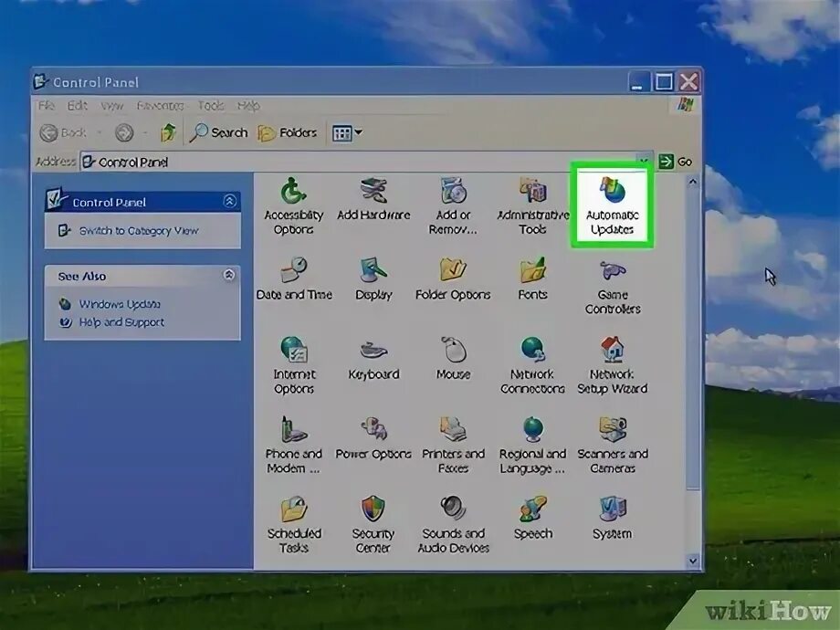Viewport: 840px width, 630px height.
Task: Expand the Address bar dropdown
Action: coord(644,161)
